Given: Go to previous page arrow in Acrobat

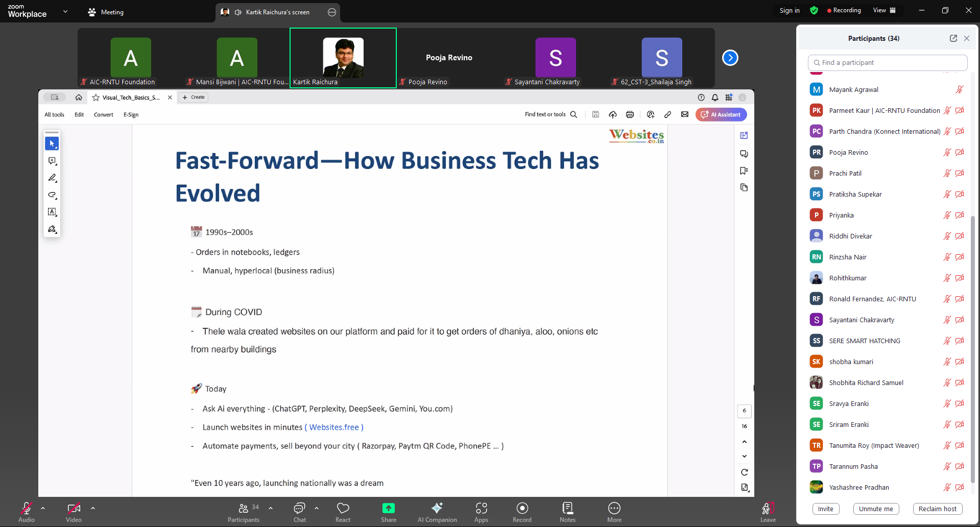Looking at the screenshot, I should pyautogui.click(x=744, y=442).
